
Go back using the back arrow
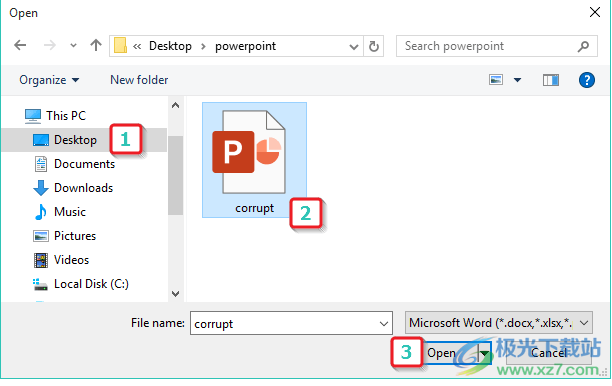[x=20, y=46]
